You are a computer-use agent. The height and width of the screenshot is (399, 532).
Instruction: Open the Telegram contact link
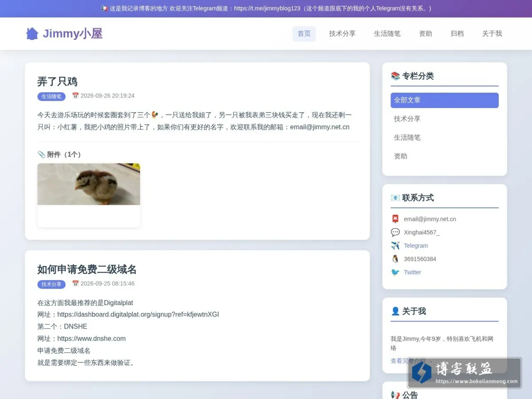(416, 246)
